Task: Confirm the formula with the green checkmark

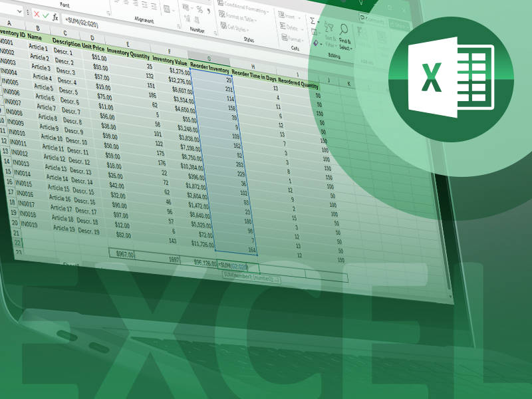Action: click(x=45, y=15)
